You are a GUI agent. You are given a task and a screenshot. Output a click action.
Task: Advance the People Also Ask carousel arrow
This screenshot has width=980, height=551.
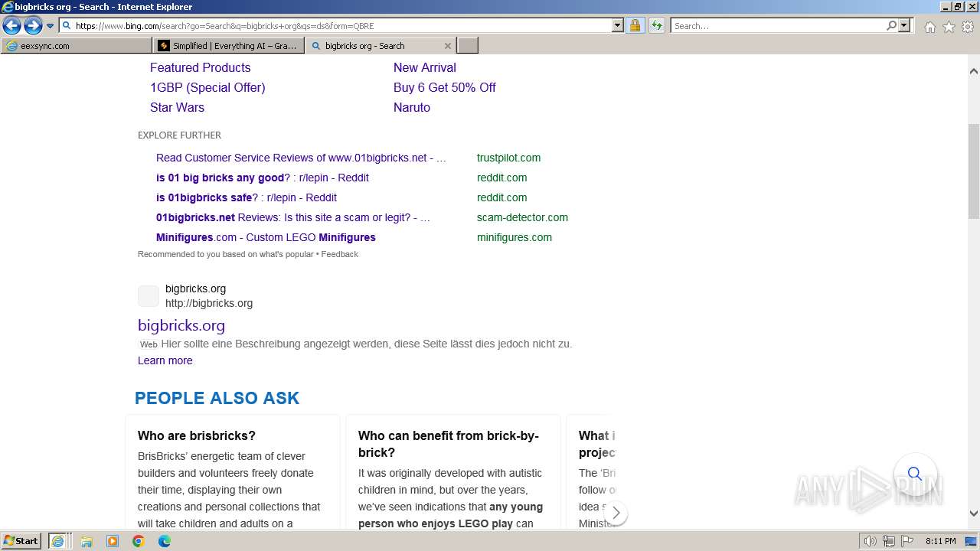616,513
